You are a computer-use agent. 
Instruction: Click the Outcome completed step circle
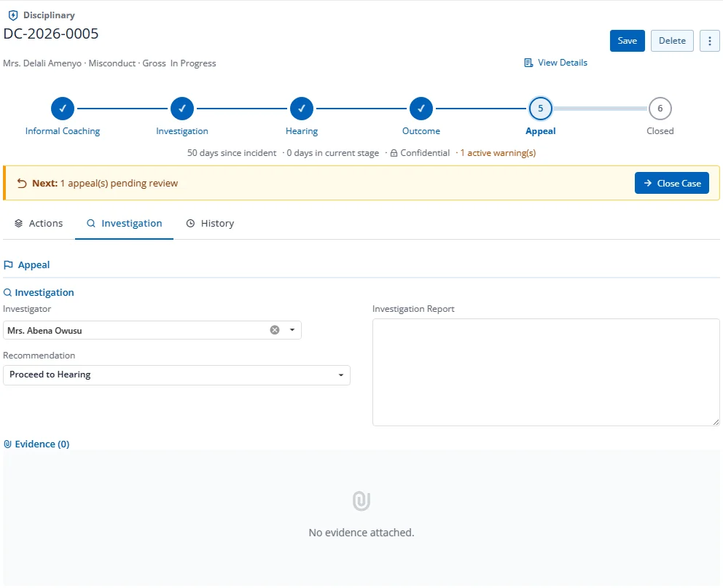[x=421, y=109]
